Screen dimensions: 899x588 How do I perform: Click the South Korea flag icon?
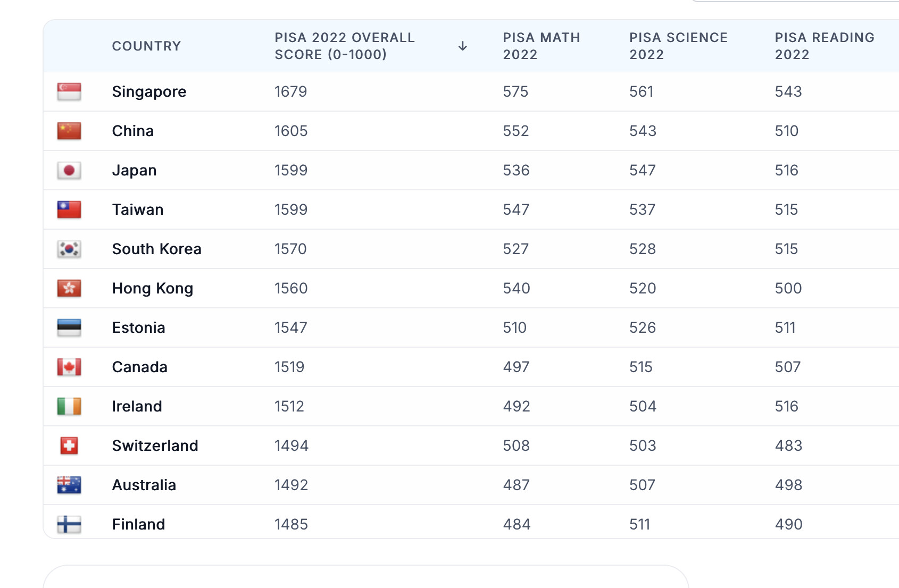pos(69,249)
